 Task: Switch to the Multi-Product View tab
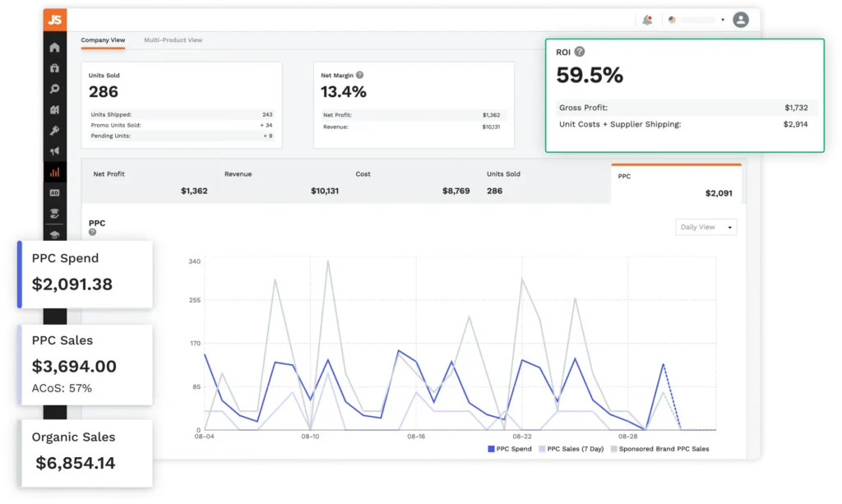pos(173,39)
